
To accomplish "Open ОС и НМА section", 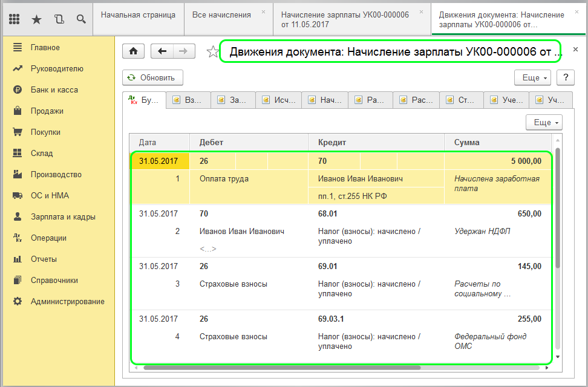I will 50,195.
